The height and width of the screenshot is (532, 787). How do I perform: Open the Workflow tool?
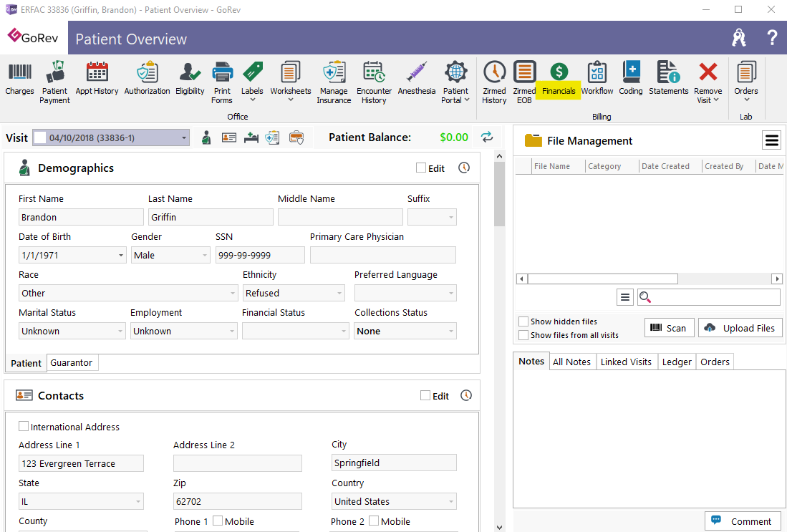pyautogui.click(x=597, y=78)
